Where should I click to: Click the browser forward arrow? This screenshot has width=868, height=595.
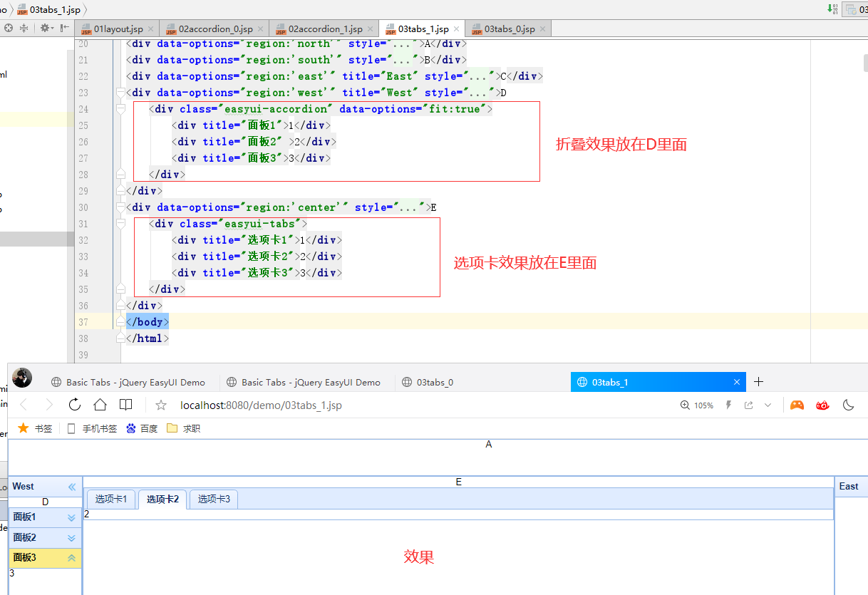(48, 405)
